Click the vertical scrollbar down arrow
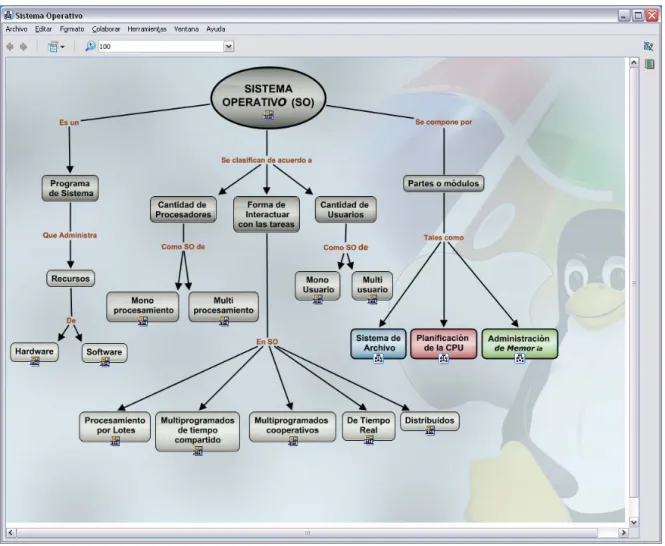Viewport: 665px width, 546px height. coord(634,522)
